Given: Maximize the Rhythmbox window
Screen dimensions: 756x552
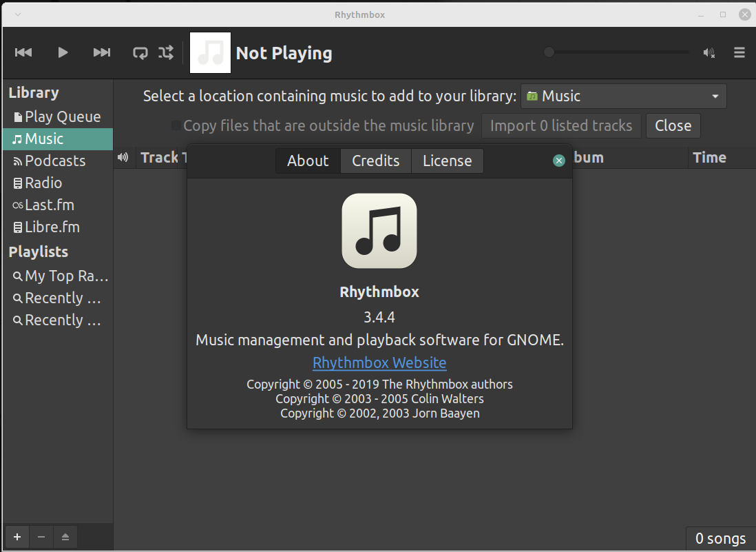Looking at the screenshot, I should (x=723, y=14).
